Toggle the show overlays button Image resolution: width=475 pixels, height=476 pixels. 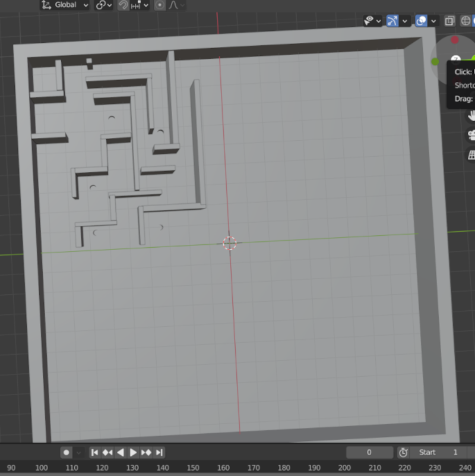click(421, 21)
